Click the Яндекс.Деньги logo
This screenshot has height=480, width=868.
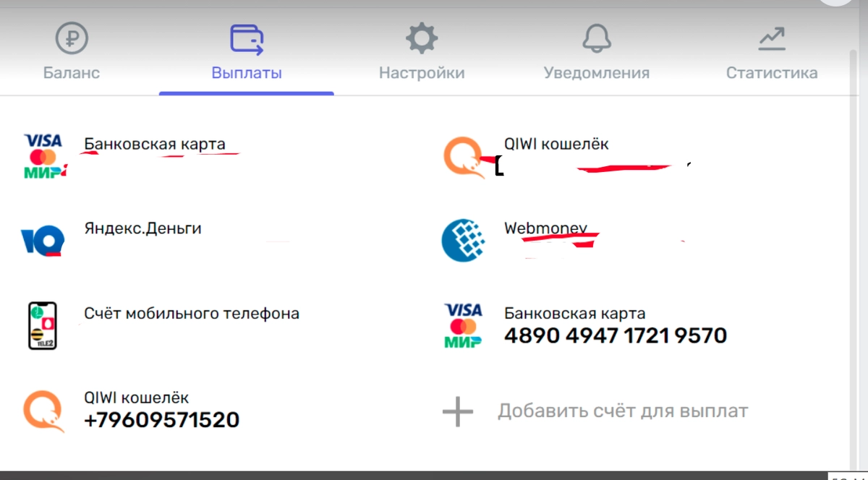(43, 241)
